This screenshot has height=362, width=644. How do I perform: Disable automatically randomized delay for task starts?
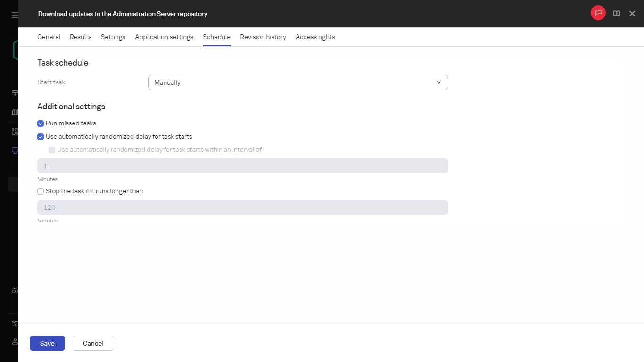pyautogui.click(x=41, y=136)
